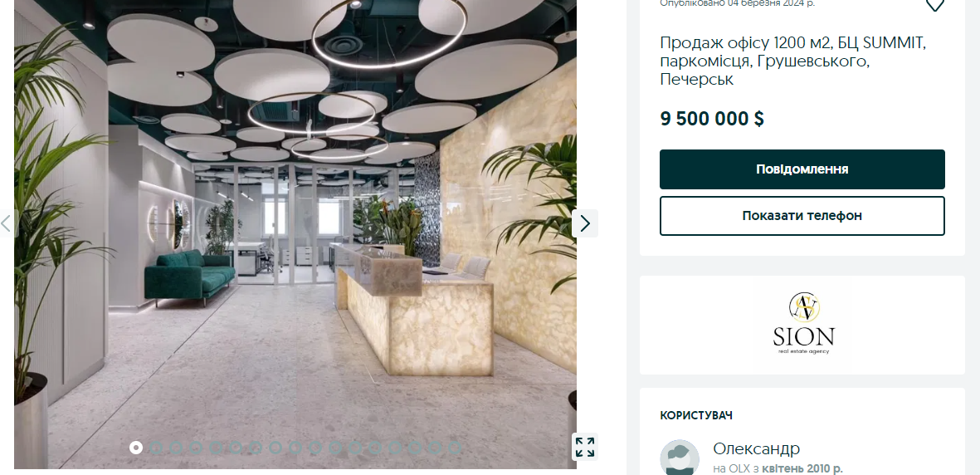This screenshot has height=475, width=980.
Task: Click Повідомлення button to message seller
Action: (x=802, y=169)
